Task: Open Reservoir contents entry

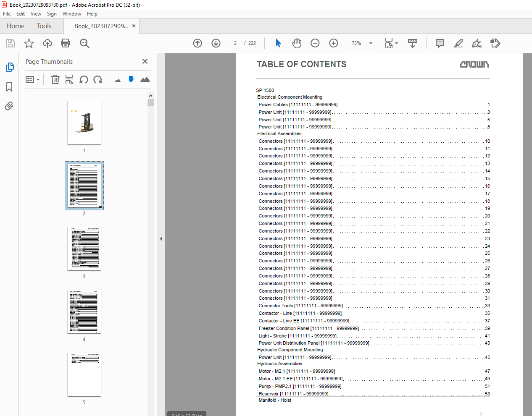Action: (374, 394)
